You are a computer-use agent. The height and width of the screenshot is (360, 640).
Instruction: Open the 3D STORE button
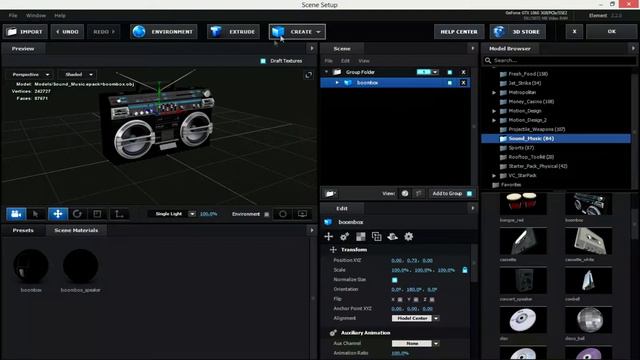pos(518,32)
